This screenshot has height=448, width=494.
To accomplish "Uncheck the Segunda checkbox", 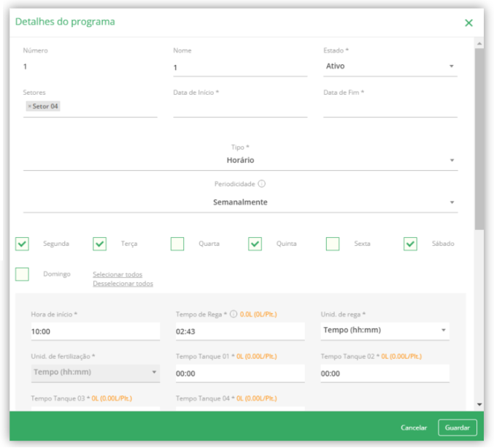I will 22,244.
